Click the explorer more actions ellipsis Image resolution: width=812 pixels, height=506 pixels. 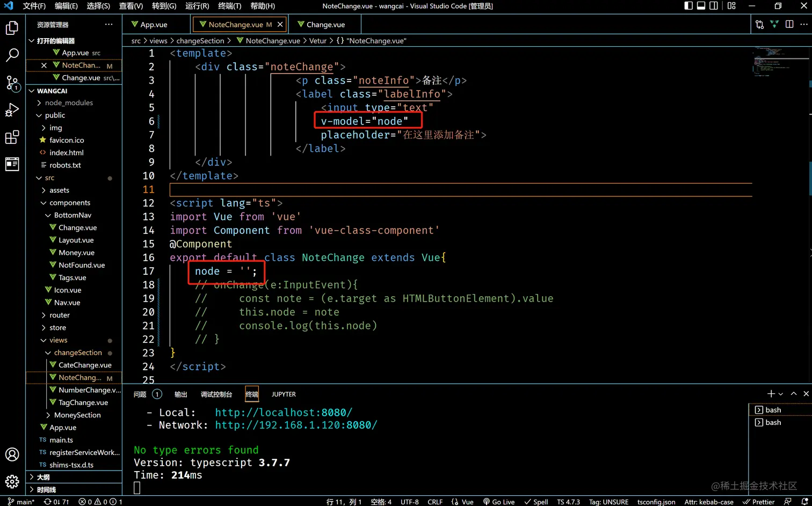109,25
